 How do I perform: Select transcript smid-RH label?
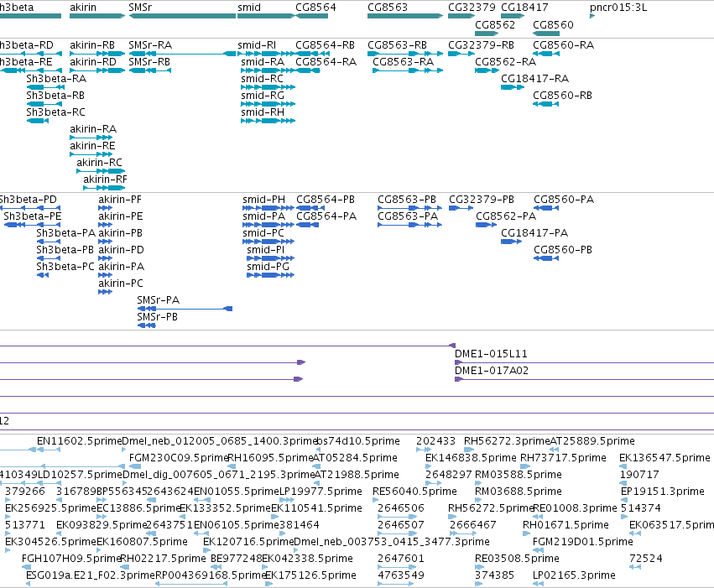tap(263, 112)
